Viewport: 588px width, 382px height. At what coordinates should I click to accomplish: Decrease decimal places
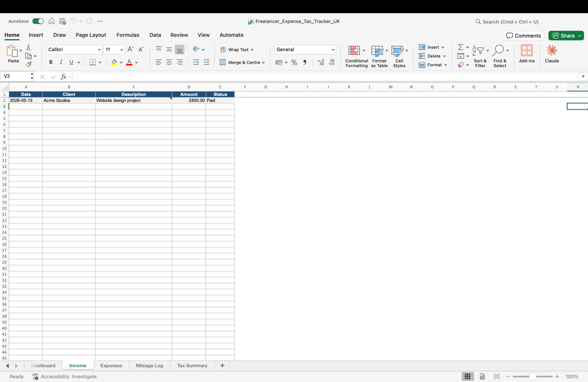tap(331, 62)
